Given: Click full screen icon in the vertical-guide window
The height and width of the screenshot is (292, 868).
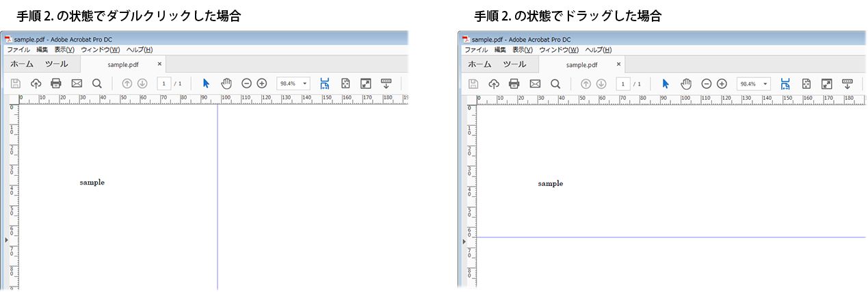Looking at the screenshot, I should coord(366,83).
